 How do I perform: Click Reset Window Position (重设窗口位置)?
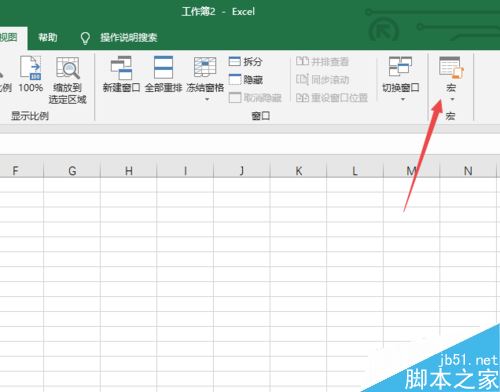pos(332,98)
